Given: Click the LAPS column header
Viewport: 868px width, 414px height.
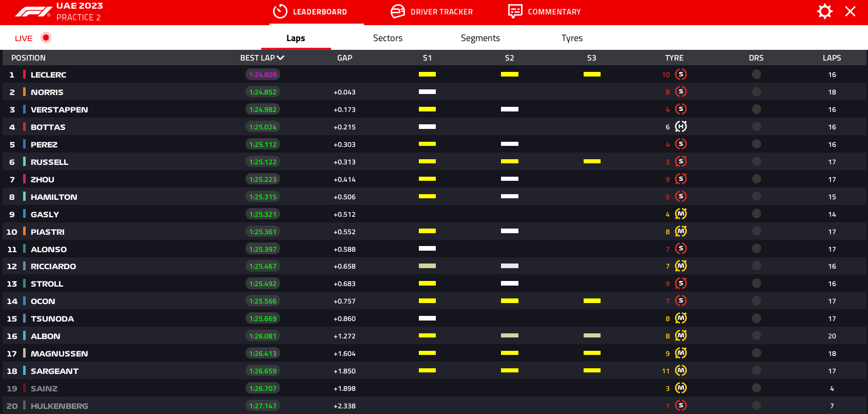Looking at the screenshot, I should coord(832,58).
